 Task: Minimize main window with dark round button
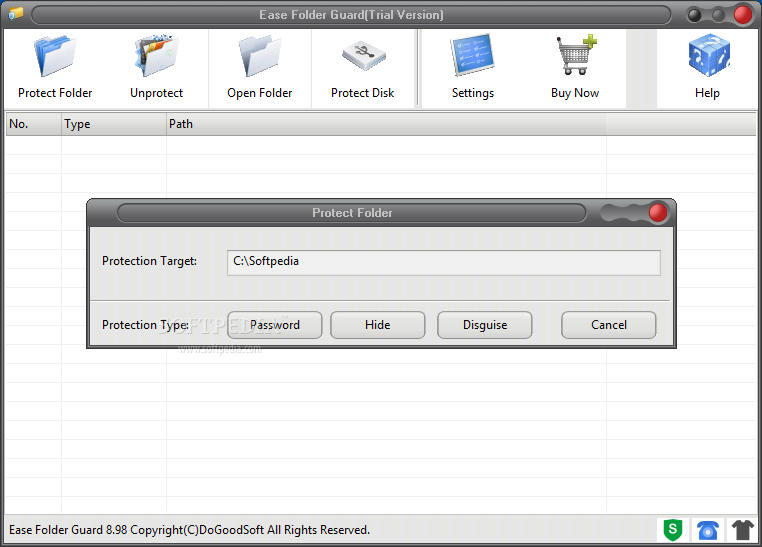point(694,16)
